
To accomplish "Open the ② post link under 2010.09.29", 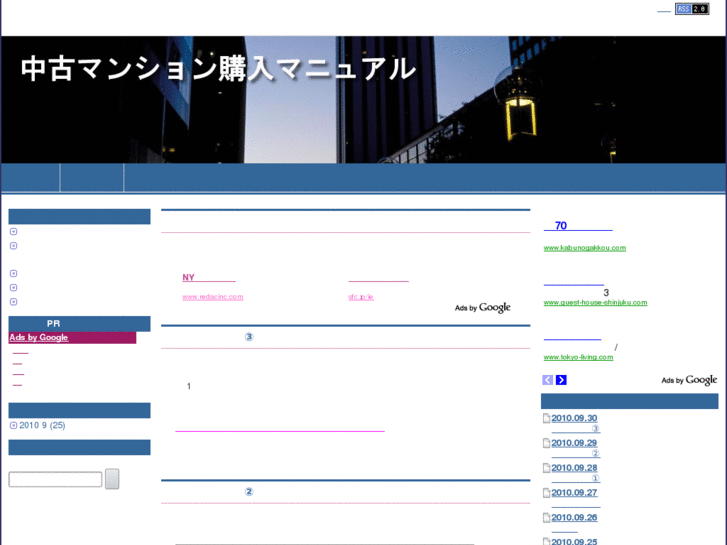I will [x=576, y=454].
